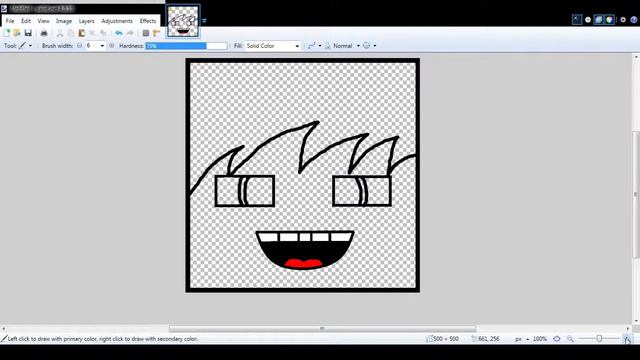
Task: Undo the last action with the blue arrow
Action: point(119,33)
